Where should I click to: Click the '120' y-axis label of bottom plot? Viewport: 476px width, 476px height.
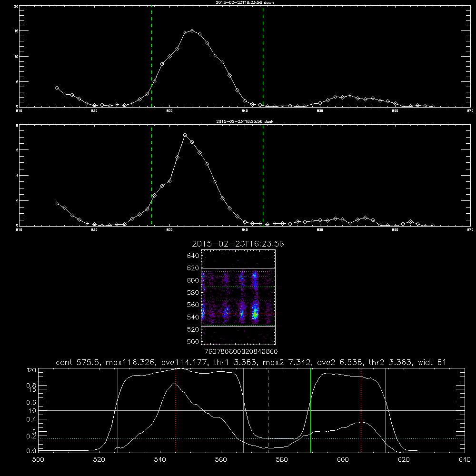coord(31,370)
